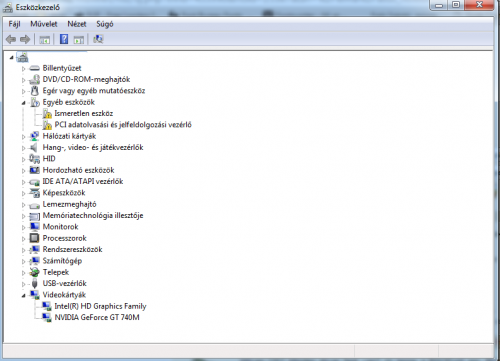This screenshot has width=500, height=361.
Task: Expand the DVD/CD-ROM-meghajtók arrow
Action: pos(23,80)
